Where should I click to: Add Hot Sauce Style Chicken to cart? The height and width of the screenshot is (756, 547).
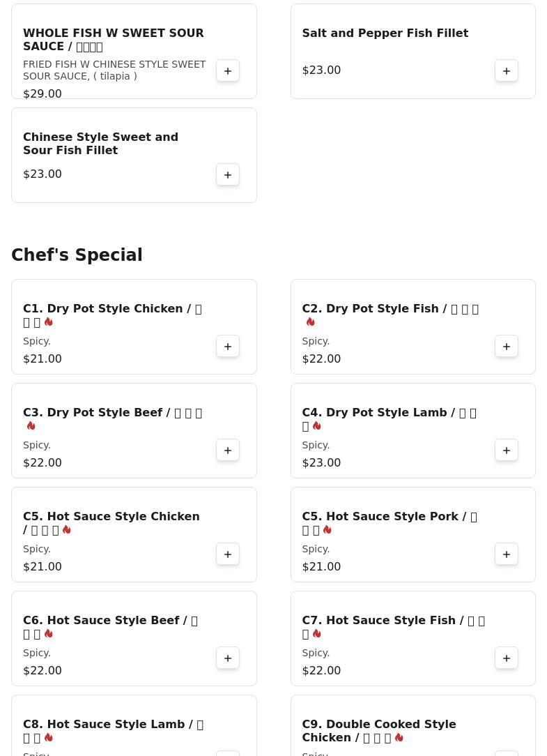[x=228, y=554]
